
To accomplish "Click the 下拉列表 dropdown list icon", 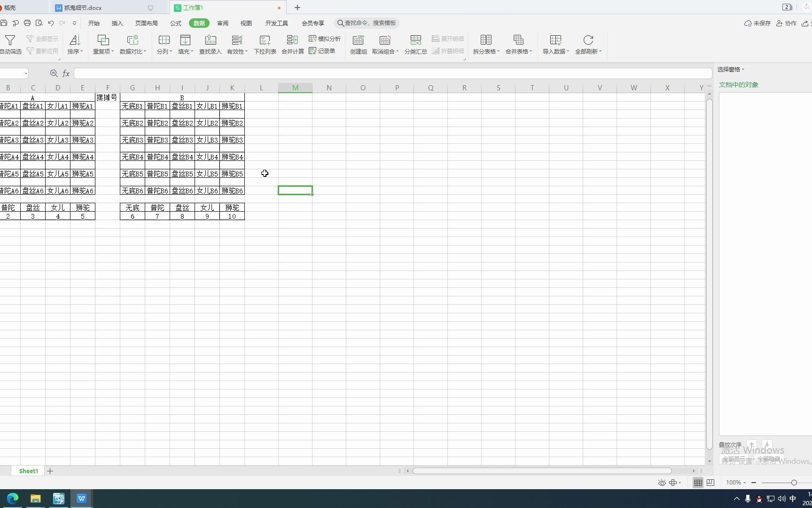I will click(265, 40).
